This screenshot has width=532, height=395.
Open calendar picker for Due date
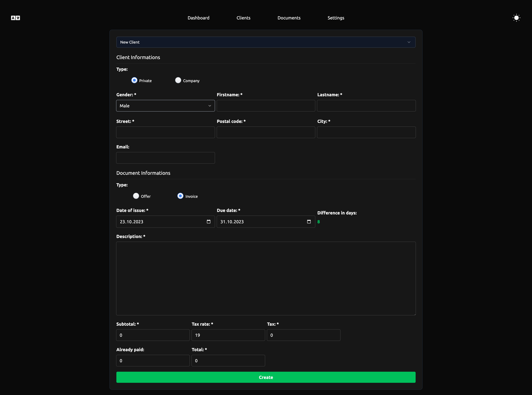click(309, 222)
